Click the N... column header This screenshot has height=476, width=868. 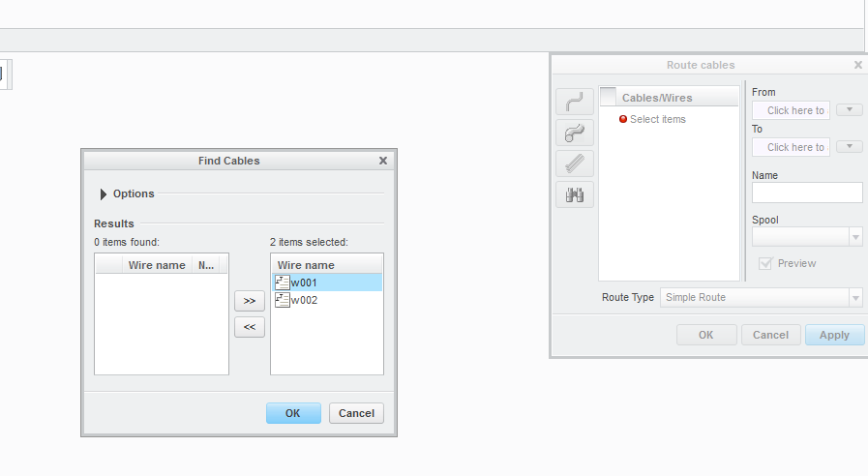pos(206,265)
